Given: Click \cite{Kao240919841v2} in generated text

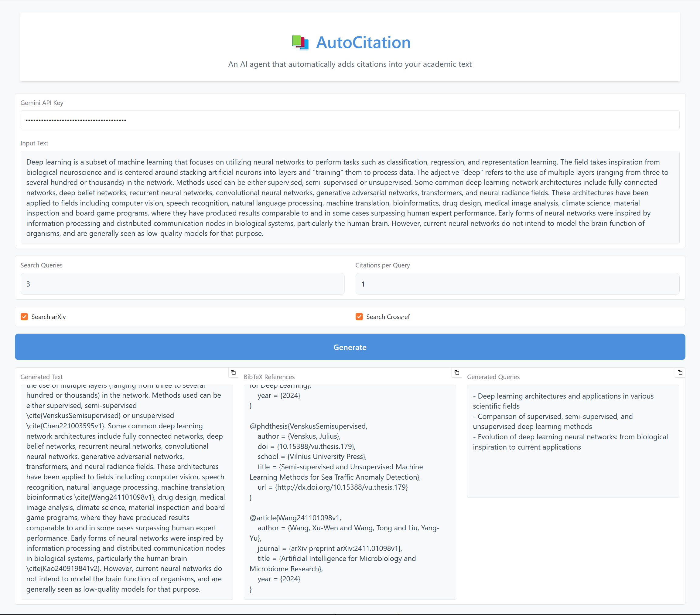Looking at the screenshot, I should point(63,569).
